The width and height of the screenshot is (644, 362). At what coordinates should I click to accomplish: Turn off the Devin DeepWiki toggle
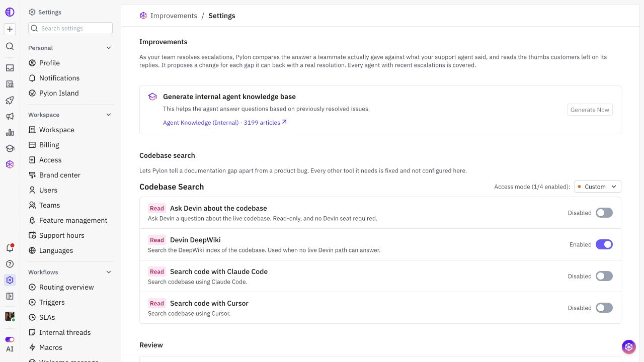[x=604, y=244]
